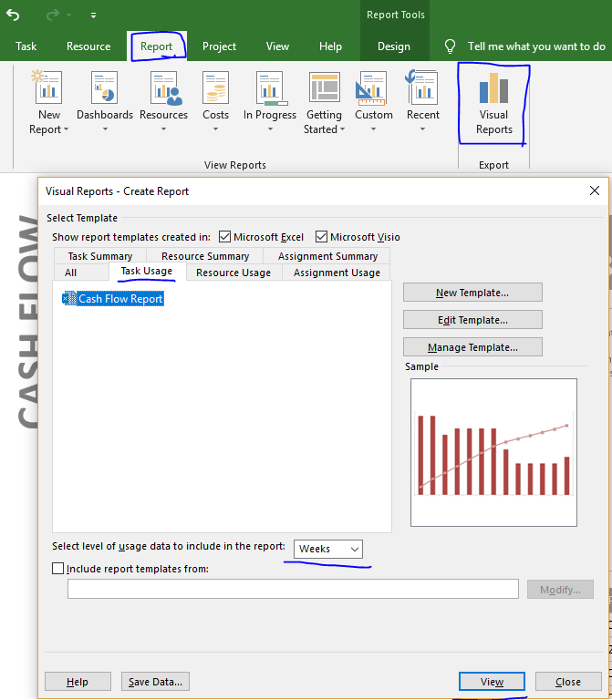Click the View button in dialog
The width and height of the screenshot is (612, 700).
(492, 682)
